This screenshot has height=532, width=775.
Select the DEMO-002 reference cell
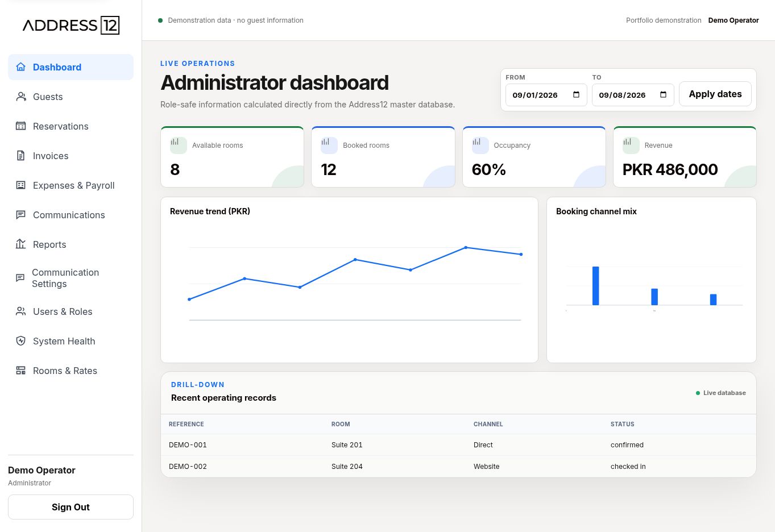tap(188, 467)
